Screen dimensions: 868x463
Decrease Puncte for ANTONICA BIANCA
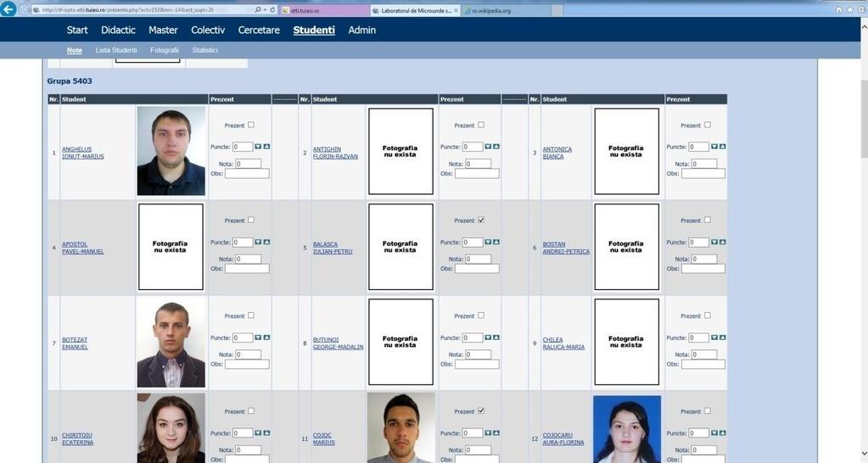click(714, 147)
